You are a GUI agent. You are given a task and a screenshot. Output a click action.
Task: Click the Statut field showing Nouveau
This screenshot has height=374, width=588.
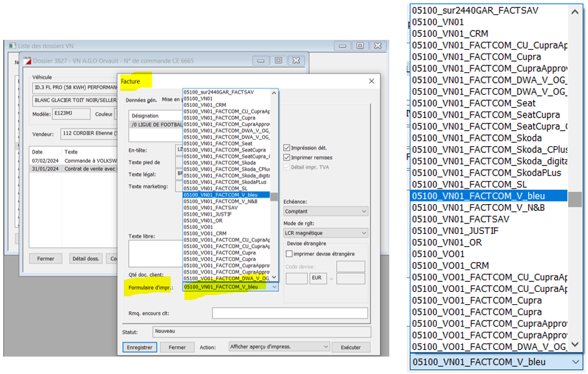tap(262, 332)
